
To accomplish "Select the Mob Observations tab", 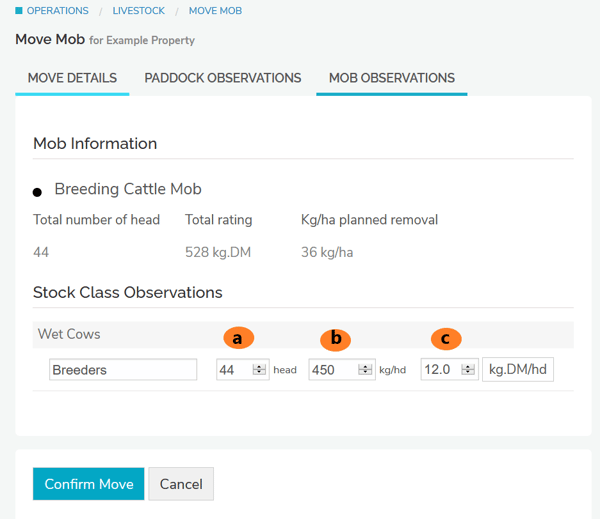I will (391, 78).
